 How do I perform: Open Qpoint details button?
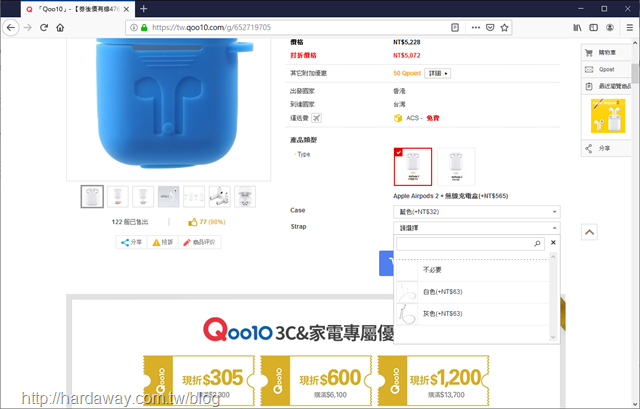(x=437, y=73)
